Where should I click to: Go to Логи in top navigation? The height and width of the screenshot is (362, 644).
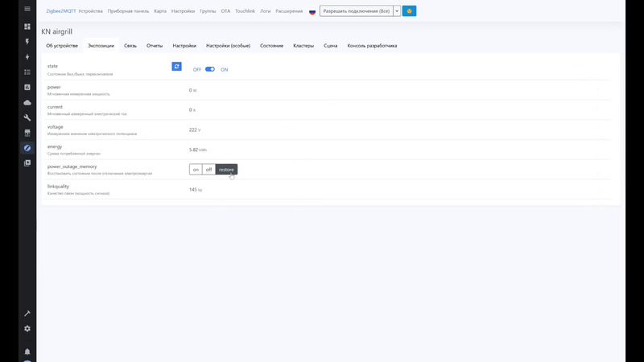tap(264, 11)
